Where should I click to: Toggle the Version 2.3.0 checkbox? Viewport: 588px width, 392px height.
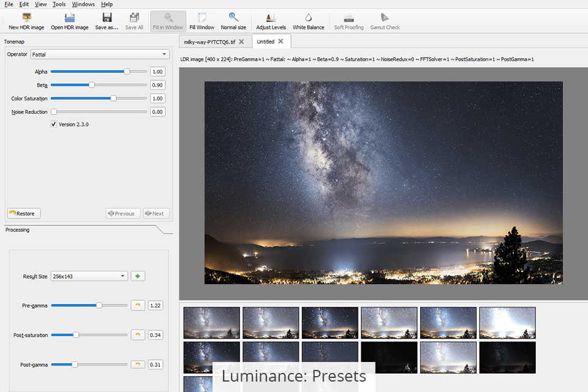tap(54, 124)
